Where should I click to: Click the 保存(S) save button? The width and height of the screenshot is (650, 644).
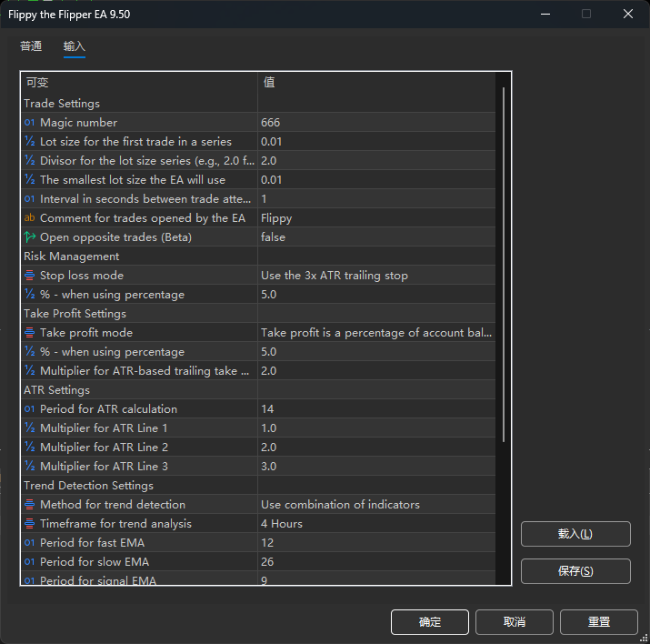pos(575,571)
